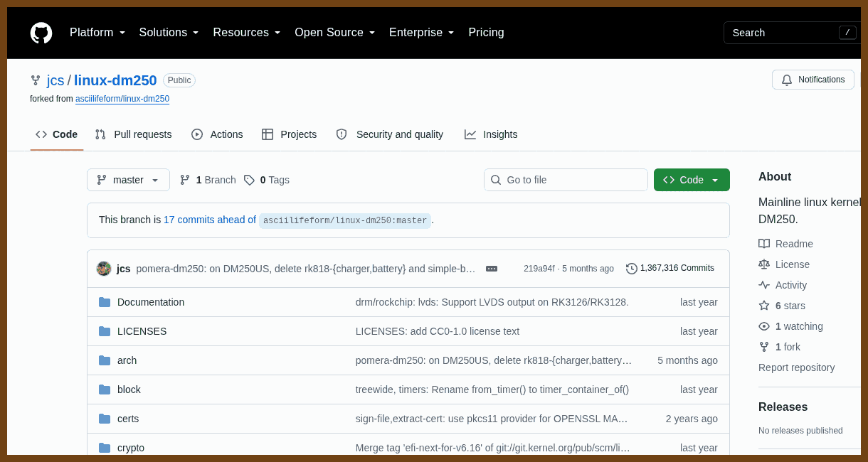Open the 219a94f commit hash
The width and height of the screenshot is (868, 462).
(x=539, y=269)
